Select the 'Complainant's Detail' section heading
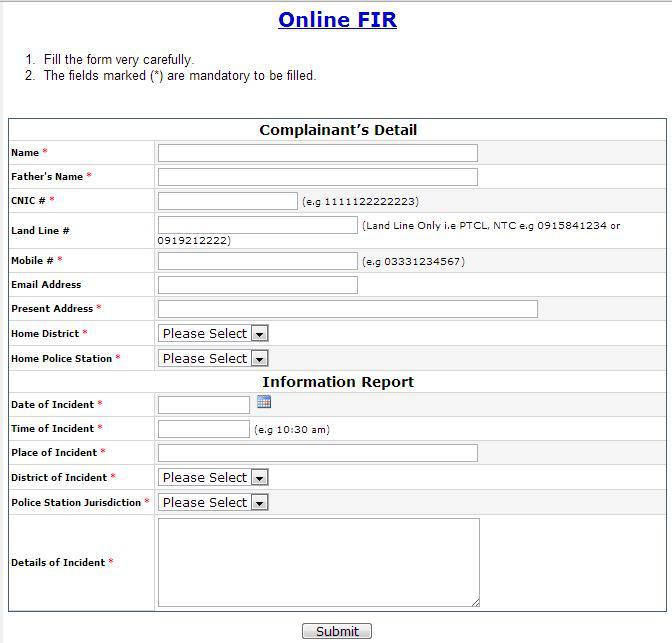Image resolution: width=672 pixels, height=643 pixels. point(338,130)
